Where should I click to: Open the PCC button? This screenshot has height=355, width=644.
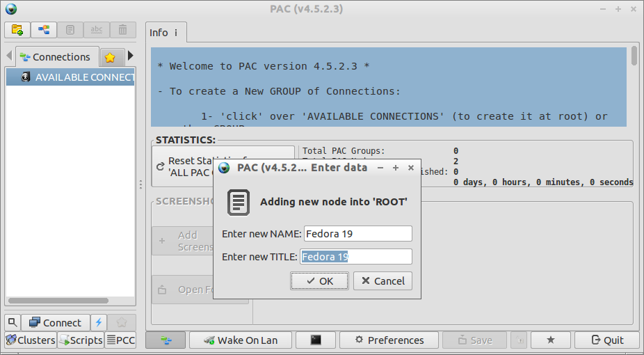[x=121, y=340]
